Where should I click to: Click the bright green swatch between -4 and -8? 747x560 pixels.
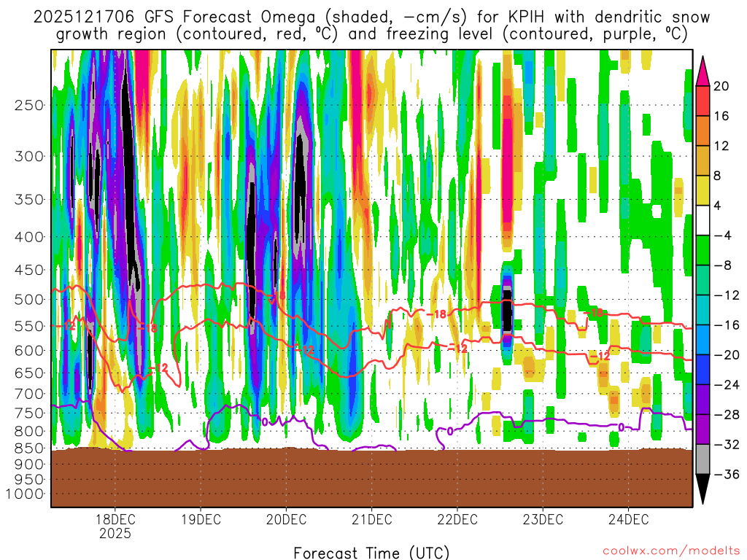coord(703,251)
